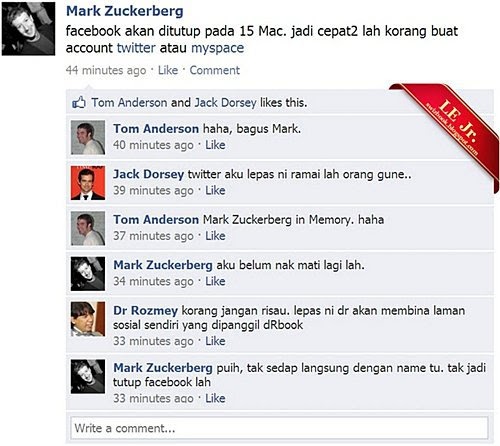The width and height of the screenshot is (500, 446).
Task: Open Jack Dorsey in the likes line
Action: pyautogui.click(x=225, y=103)
